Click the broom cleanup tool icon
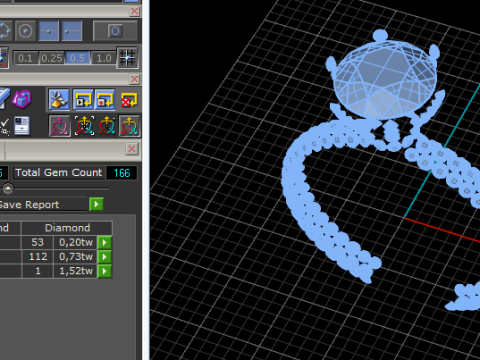Image resolution: width=480 pixels, height=360 pixels. coord(59,99)
